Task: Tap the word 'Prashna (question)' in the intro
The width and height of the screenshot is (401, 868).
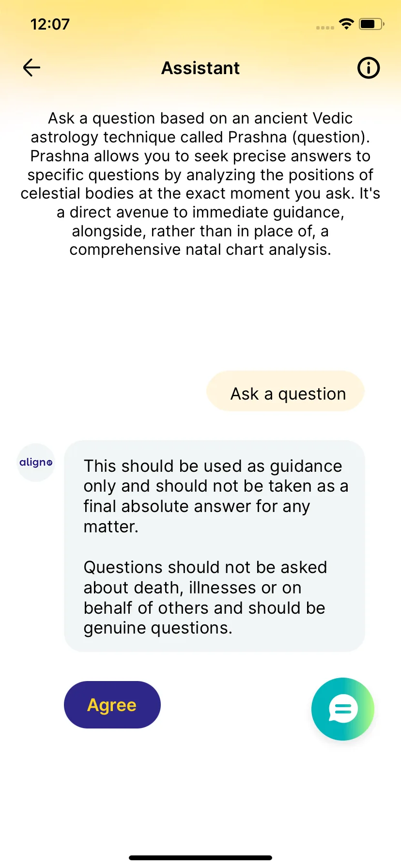Action: [x=299, y=138]
